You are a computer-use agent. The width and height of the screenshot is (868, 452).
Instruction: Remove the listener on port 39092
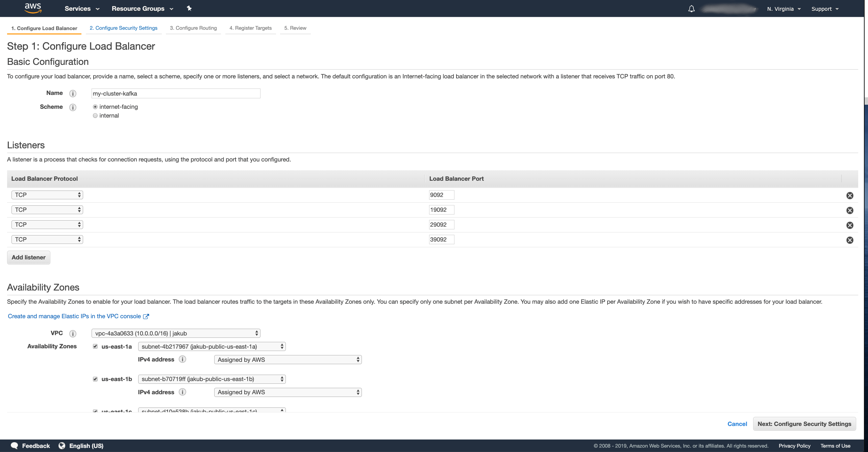[850, 240]
